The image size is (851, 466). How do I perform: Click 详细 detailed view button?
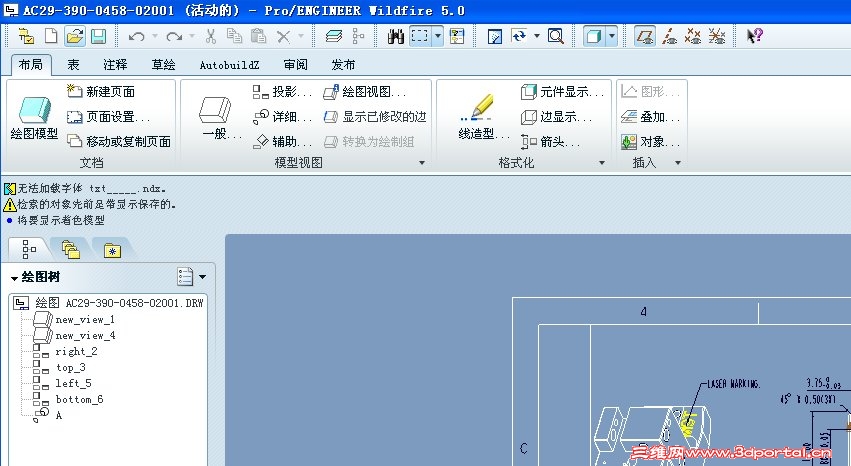(x=282, y=117)
